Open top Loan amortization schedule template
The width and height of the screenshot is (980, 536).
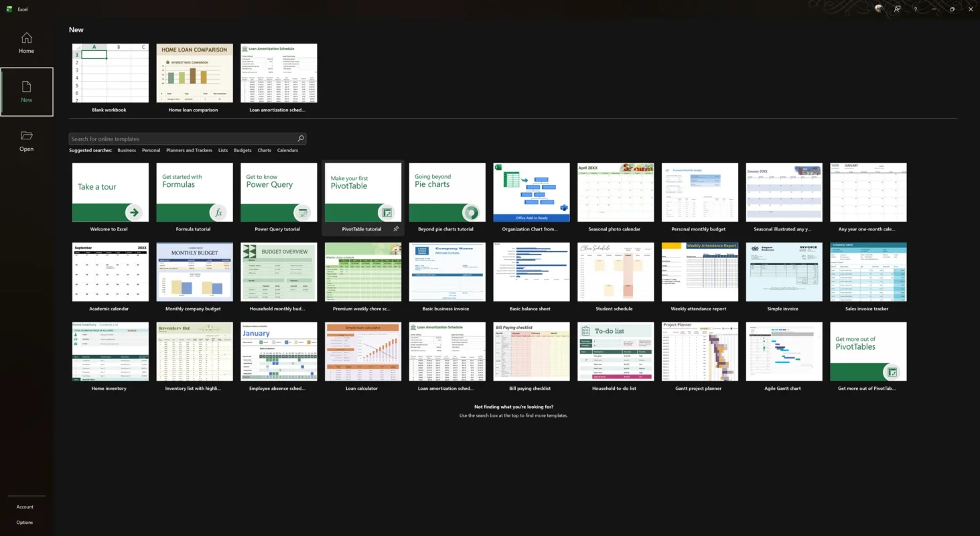click(x=279, y=79)
